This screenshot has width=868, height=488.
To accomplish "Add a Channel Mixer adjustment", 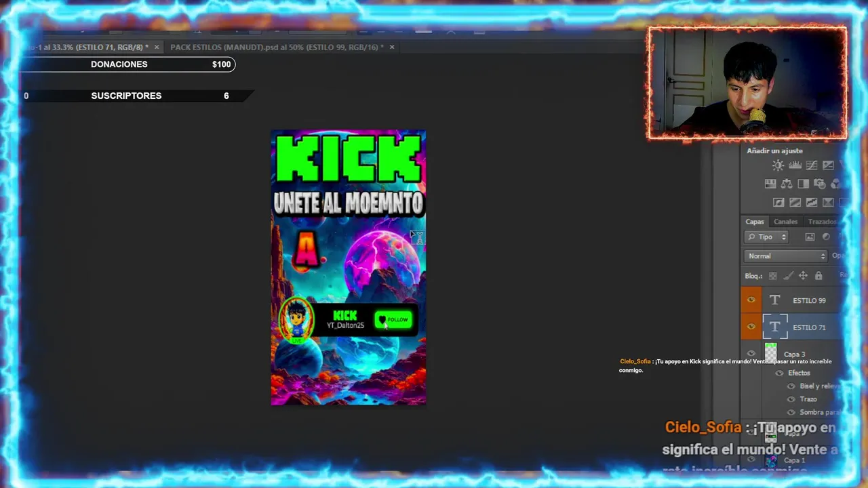I will point(835,184).
